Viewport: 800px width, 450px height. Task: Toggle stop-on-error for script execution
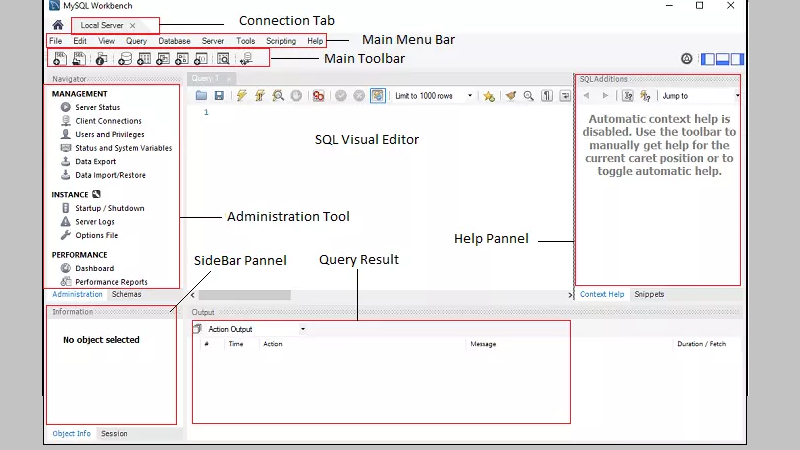click(x=318, y=95)
